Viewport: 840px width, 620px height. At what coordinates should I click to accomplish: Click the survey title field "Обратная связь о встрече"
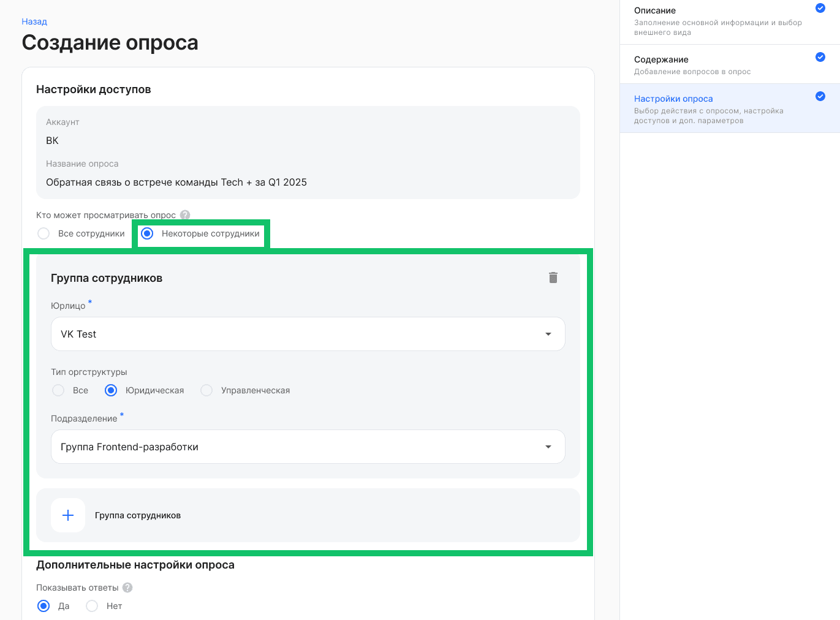[x=176, y=182]
